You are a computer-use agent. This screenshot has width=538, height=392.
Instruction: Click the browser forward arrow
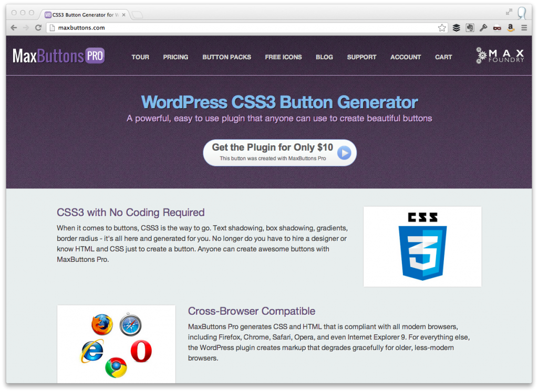click(x=26, y=28)
